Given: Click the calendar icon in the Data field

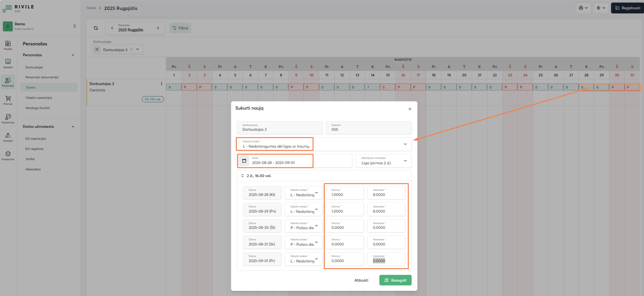Looking at the screenshot, I should (244, 161).
